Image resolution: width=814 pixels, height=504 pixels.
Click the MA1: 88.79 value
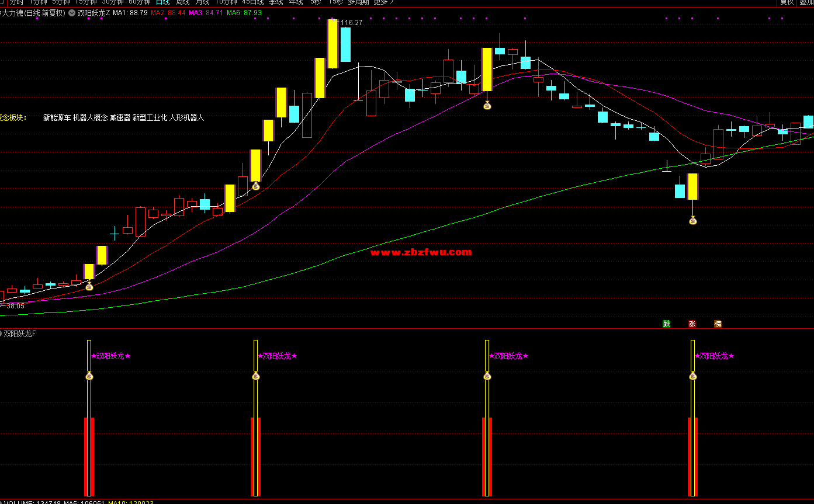click(x=130, y=12)
